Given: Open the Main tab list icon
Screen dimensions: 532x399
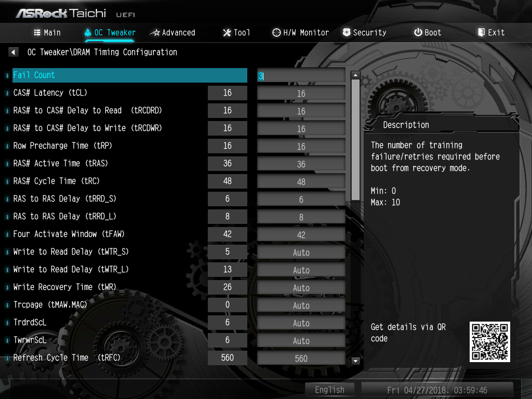Looking at the screenshot, I should click(x=37, y=33).
